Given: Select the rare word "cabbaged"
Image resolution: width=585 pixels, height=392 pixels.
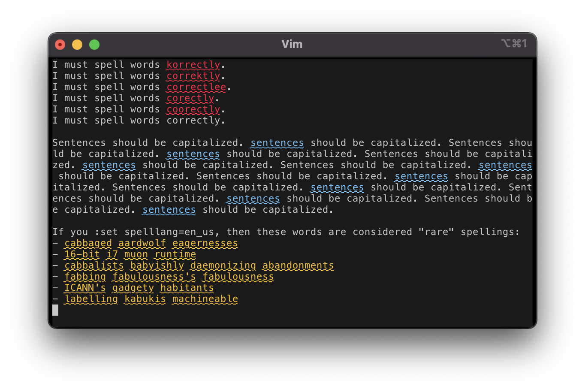Looking at the screenshot, I should [x=88, y=243].
